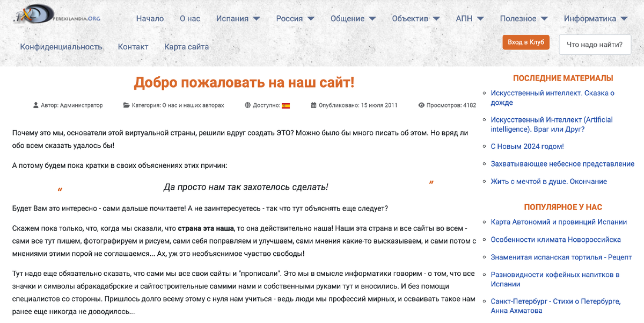
Task: Open article Искусственный Интеллект Враг или Друг
Action: pyautogui.click(x=552, y=125)
